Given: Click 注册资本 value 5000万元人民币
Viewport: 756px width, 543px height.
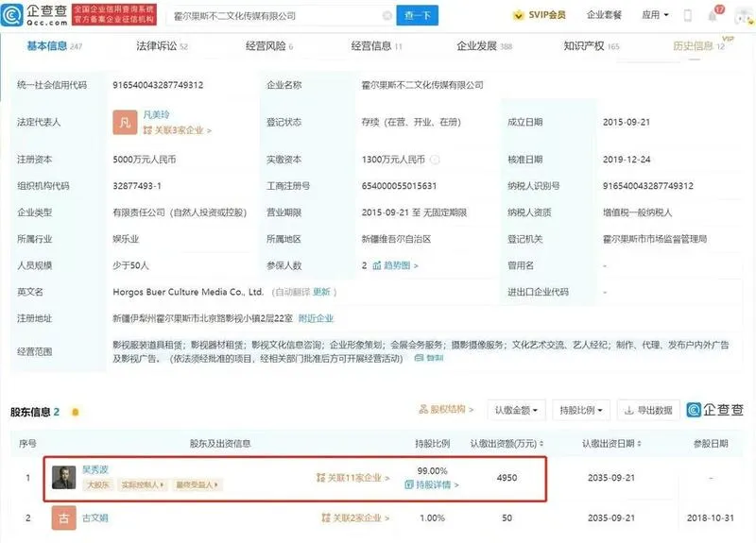Looking at the screenshot, I should point(145,160).
